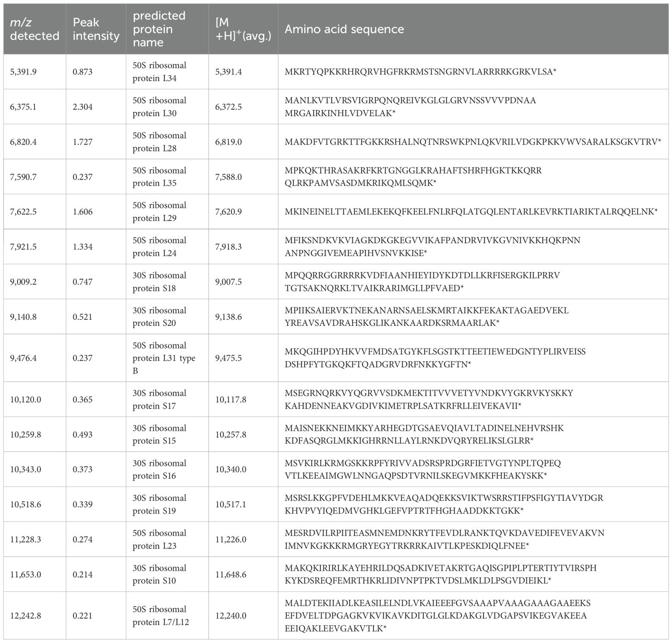Click the L29 sequence starting with MKINEINELTTAEM

click(x=471, y=212)
